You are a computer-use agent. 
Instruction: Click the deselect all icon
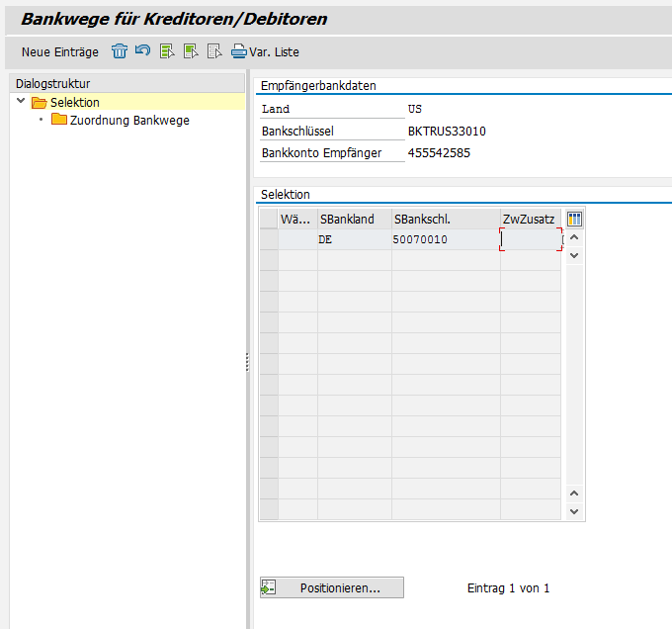(x=214, y=51)
